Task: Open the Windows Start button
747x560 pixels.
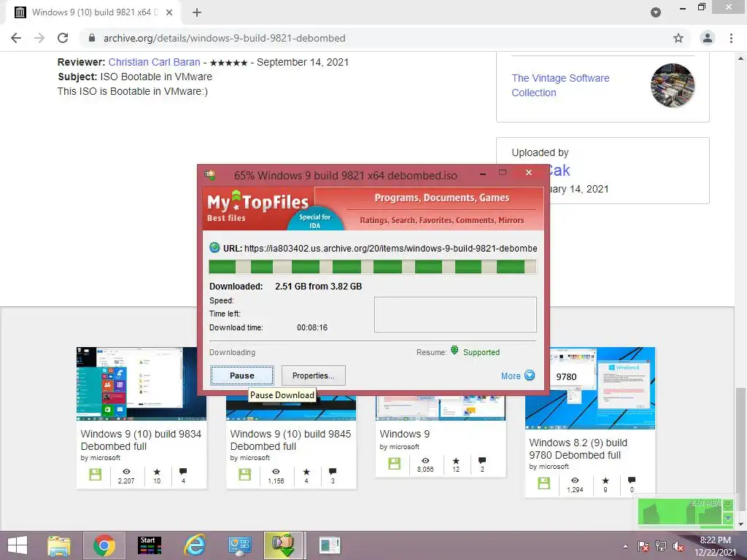Action: (18, 545)
